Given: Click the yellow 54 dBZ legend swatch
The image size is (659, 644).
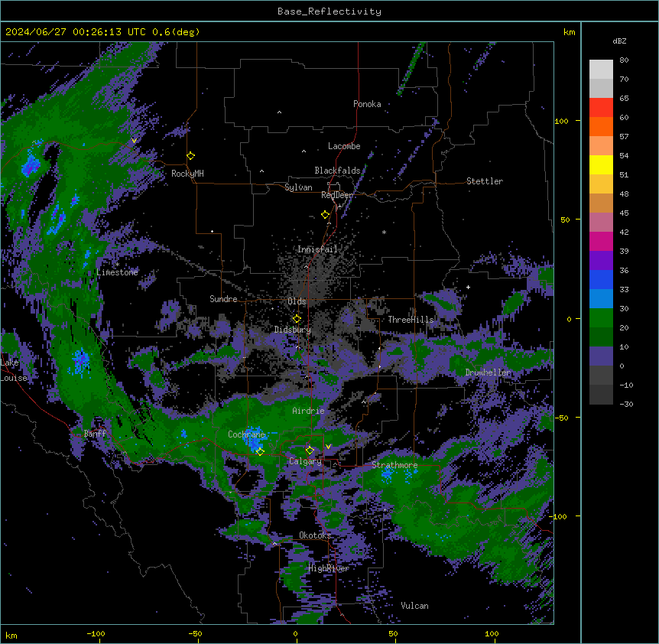Looking at the screenshot, I should 601,164.
